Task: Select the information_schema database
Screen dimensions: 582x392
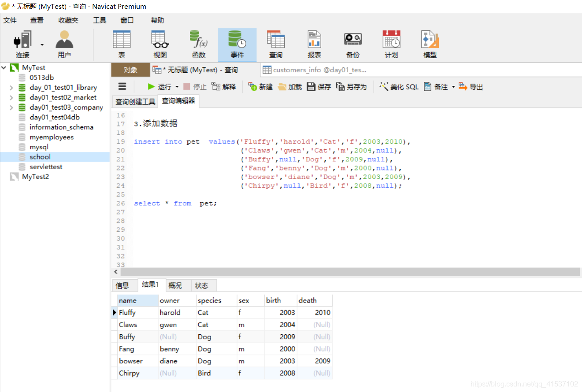Action: (62, 127)
